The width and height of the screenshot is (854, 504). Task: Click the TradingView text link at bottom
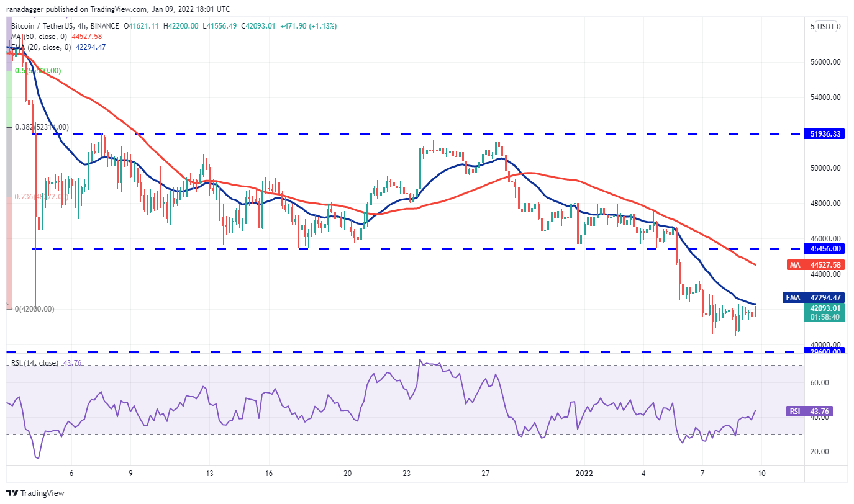coord(42,493)
